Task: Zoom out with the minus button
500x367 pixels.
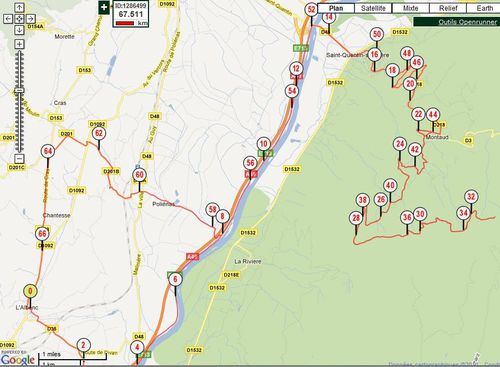Action: pyautogui.click(x=19, y=158)
